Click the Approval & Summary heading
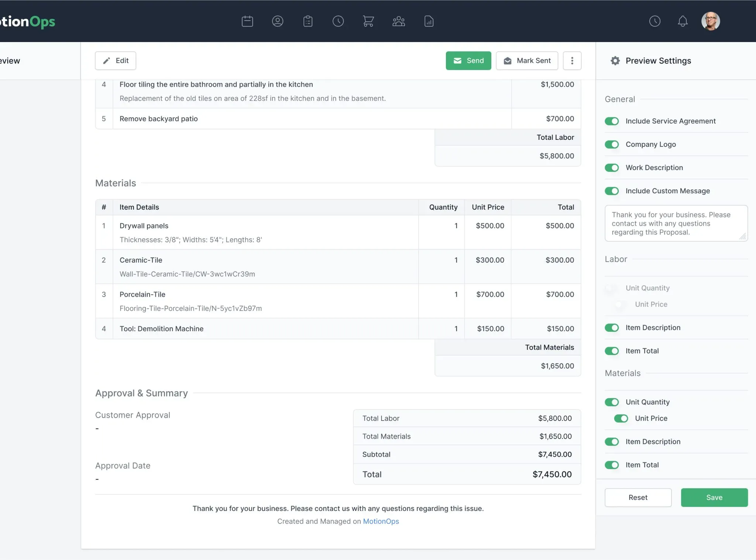 pyautogui.click(x=141, y=393)
